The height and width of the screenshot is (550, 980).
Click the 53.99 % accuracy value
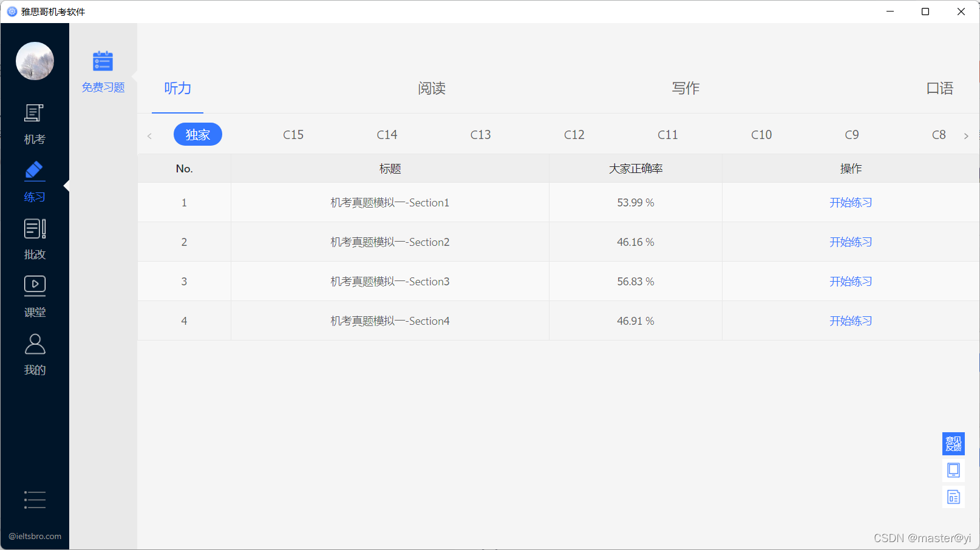pos(636,203)
